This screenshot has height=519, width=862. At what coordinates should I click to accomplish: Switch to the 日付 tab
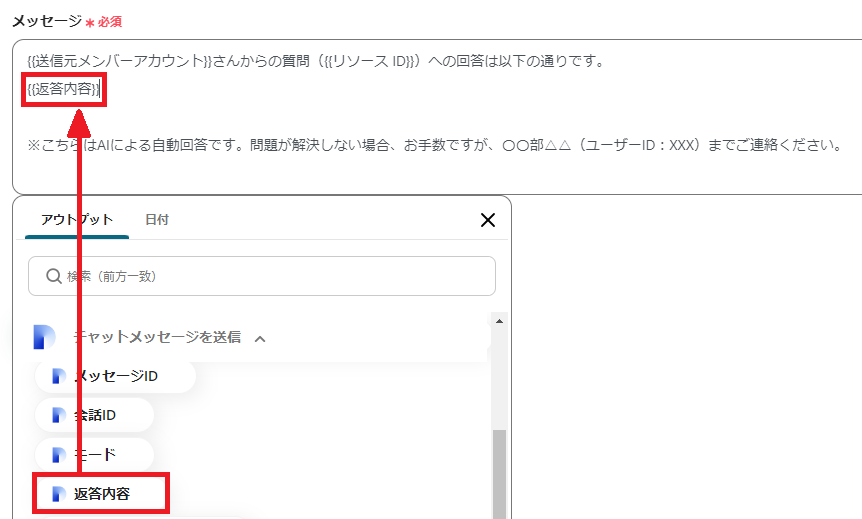coord(157,219)
